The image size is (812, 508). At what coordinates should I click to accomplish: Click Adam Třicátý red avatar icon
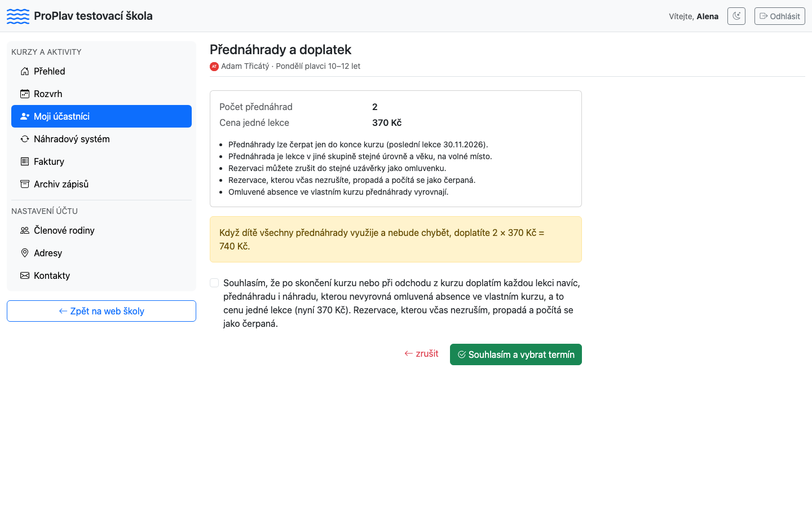pyautogui.click(x=214, y=67)
